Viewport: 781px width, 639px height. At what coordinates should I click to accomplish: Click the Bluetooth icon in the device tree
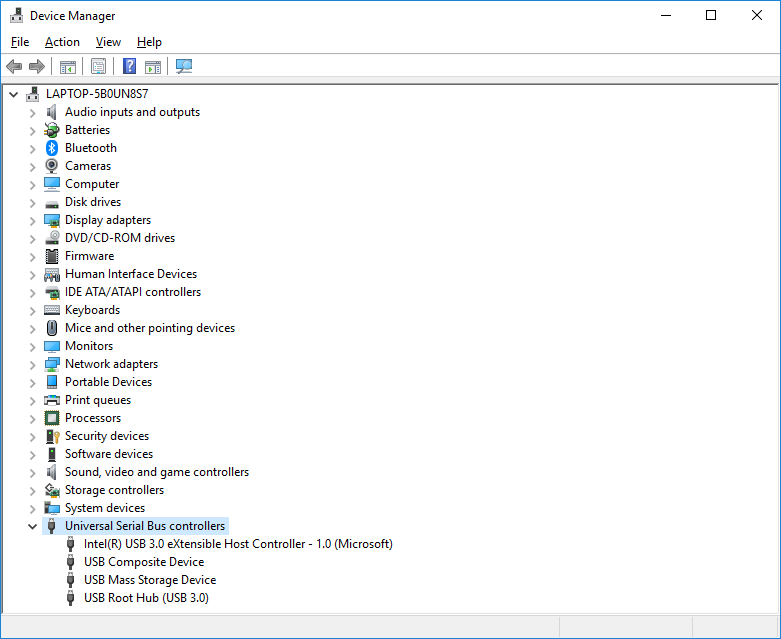[x=52, y=148]
